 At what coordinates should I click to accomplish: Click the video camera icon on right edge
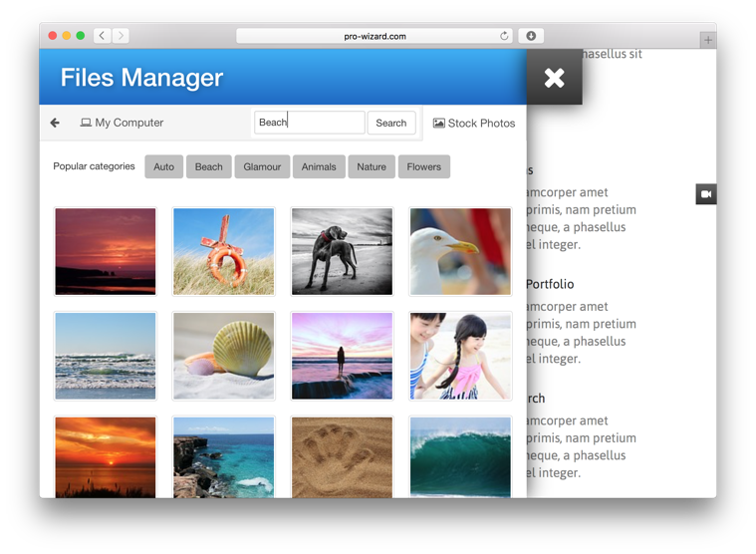coord(705,194)
